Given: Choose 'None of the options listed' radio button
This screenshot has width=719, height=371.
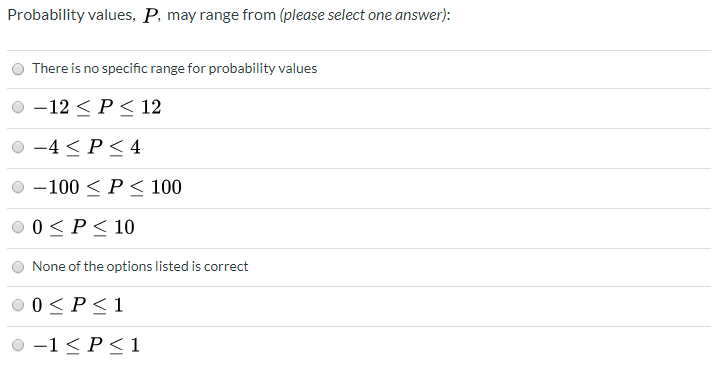Looking at the screenshot, I should tap(18, 267).
